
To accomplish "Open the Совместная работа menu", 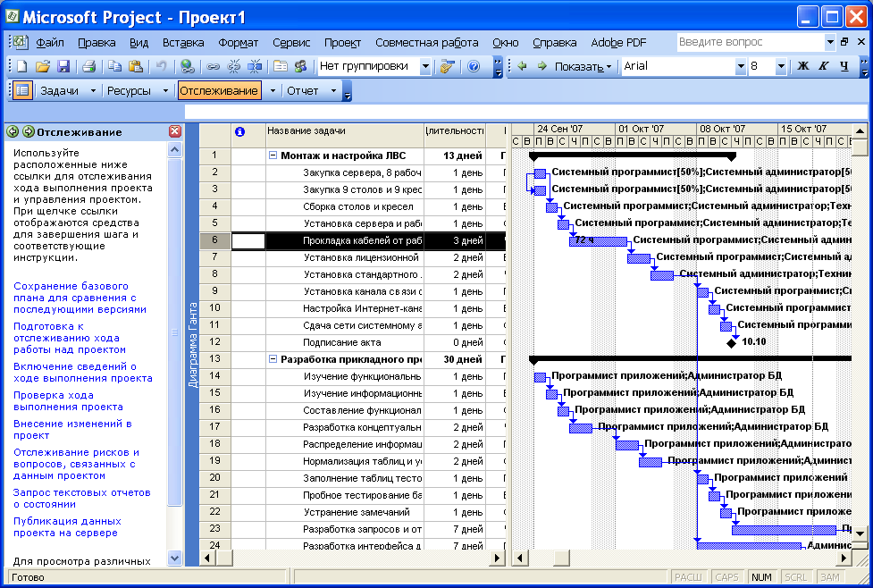I will [x=426, y=42].
